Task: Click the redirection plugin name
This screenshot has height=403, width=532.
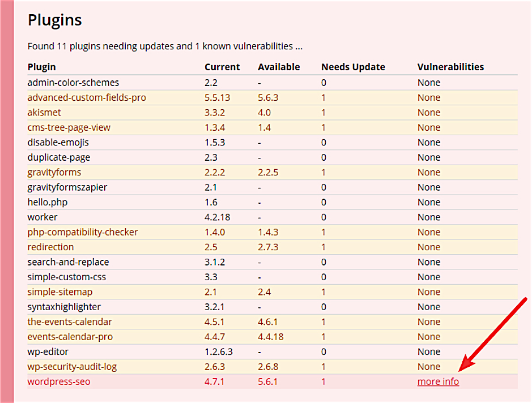Action: tap(50, 247)
